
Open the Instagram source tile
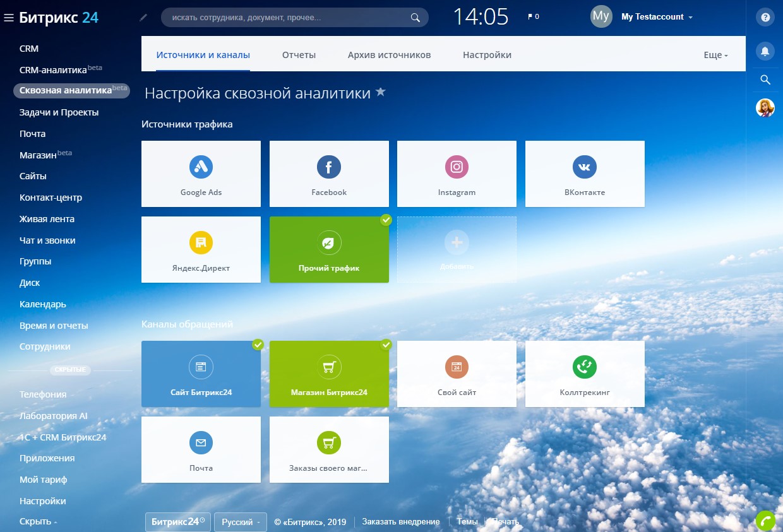457,174
